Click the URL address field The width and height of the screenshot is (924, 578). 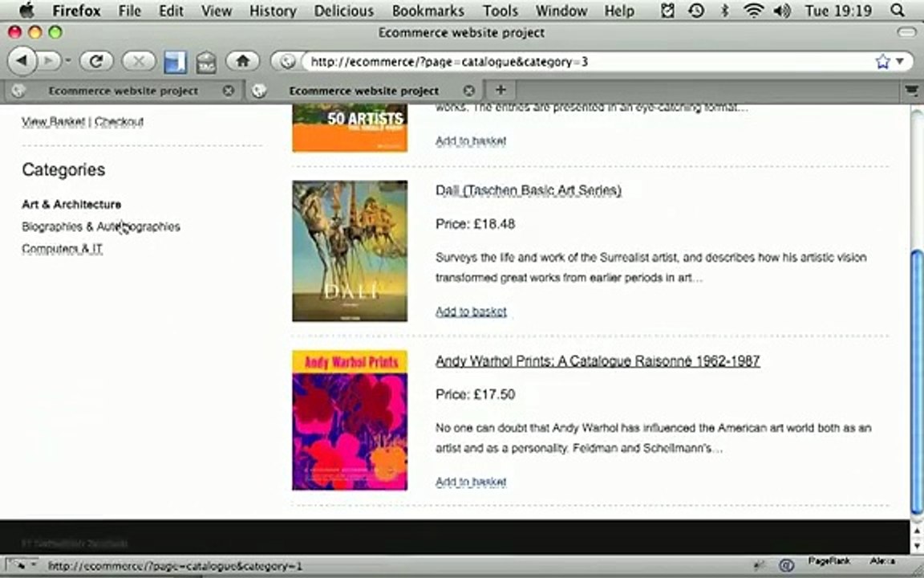point(590,61)
